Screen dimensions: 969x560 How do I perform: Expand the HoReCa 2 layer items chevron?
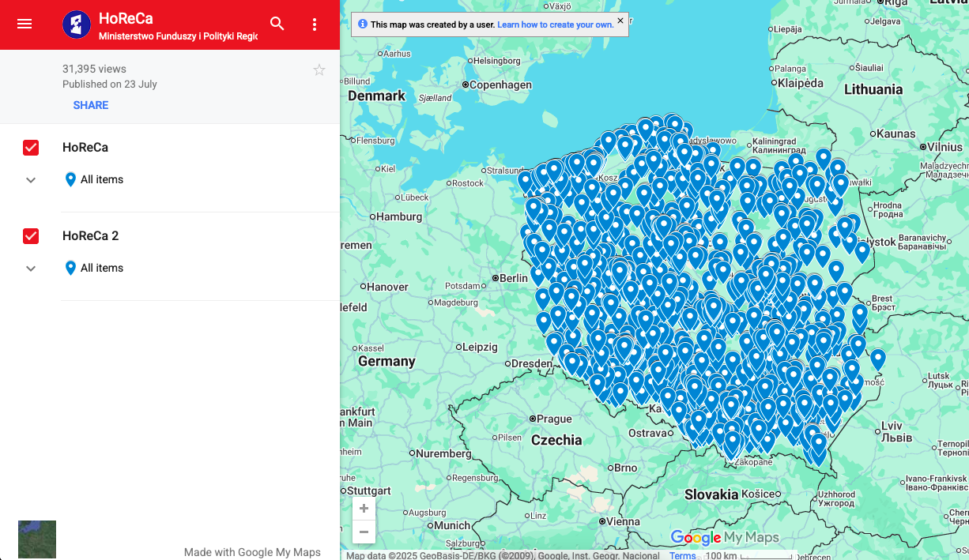[31, 269]
